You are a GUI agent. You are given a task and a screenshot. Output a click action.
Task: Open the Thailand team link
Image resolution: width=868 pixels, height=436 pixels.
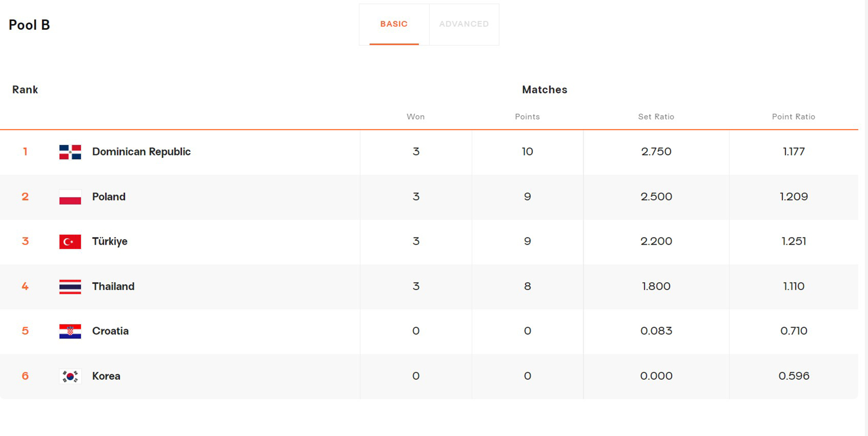(113, 286)
